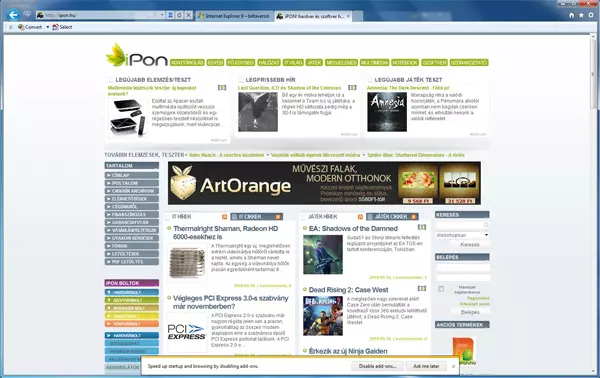This screenshot has height=378, width=600.
Task: Go back with the browser Back arrow
Action: [x=13, y=15]
